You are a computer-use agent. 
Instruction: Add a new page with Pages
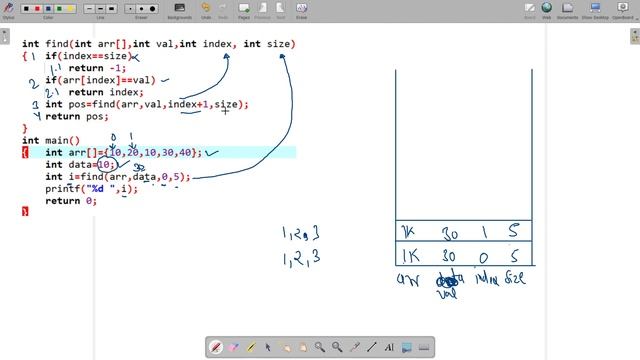[x=244, y=10]
